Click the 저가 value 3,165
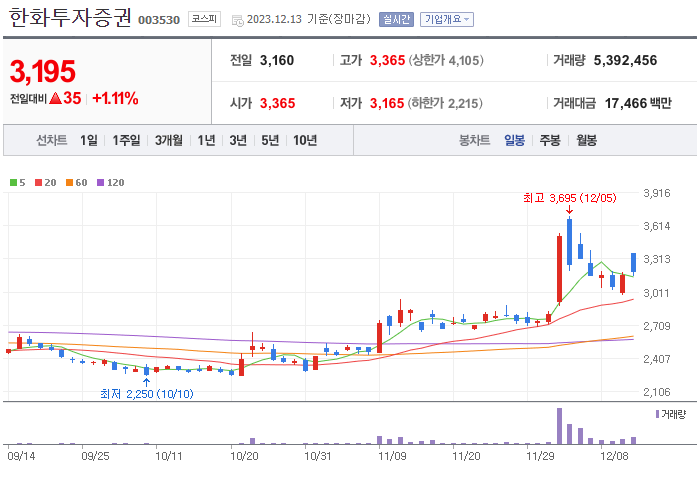The image size is (697, 481). pyautogui.click(x=387, y=103)
